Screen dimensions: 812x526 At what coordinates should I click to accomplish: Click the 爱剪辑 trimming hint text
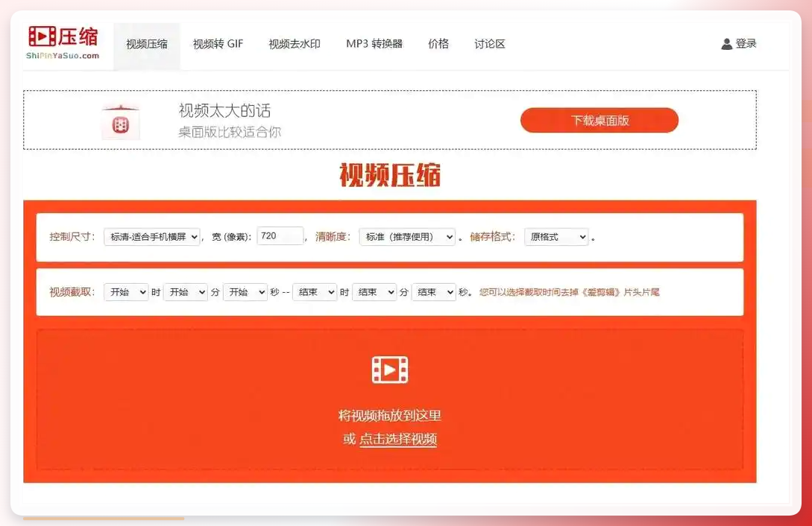pos(569,292)
